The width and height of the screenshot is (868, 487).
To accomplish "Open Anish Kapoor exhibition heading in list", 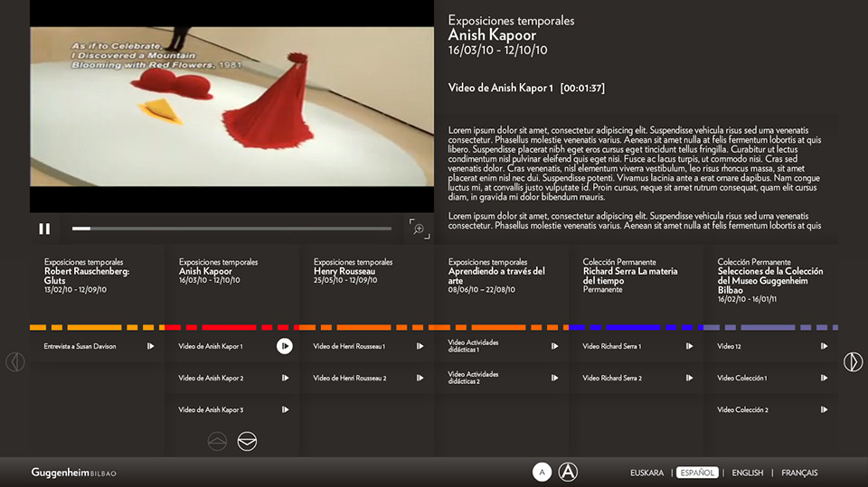I will pyautogui.click(x=218, y=271).
